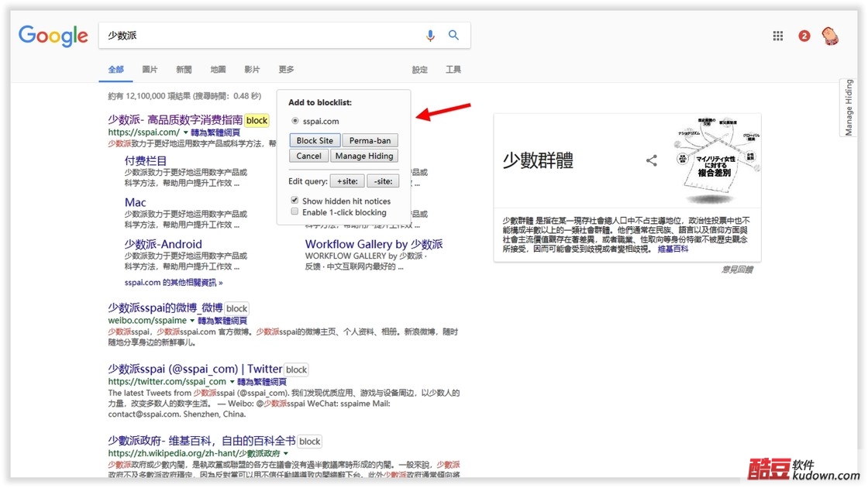Open the notifications badge showing 2

click(x=804, y=36)
